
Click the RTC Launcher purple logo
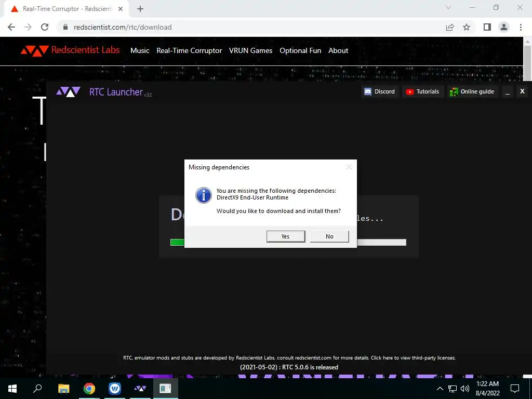click(68, 91)
